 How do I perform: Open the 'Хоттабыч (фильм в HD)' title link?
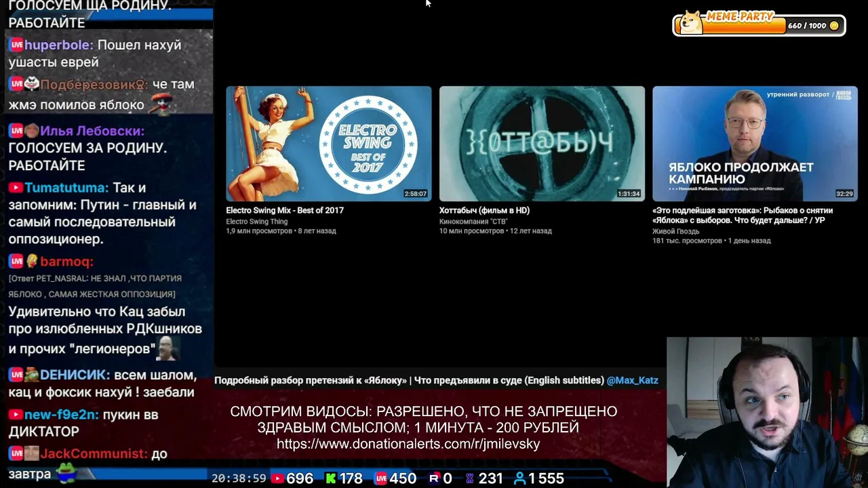click(484, 210)
